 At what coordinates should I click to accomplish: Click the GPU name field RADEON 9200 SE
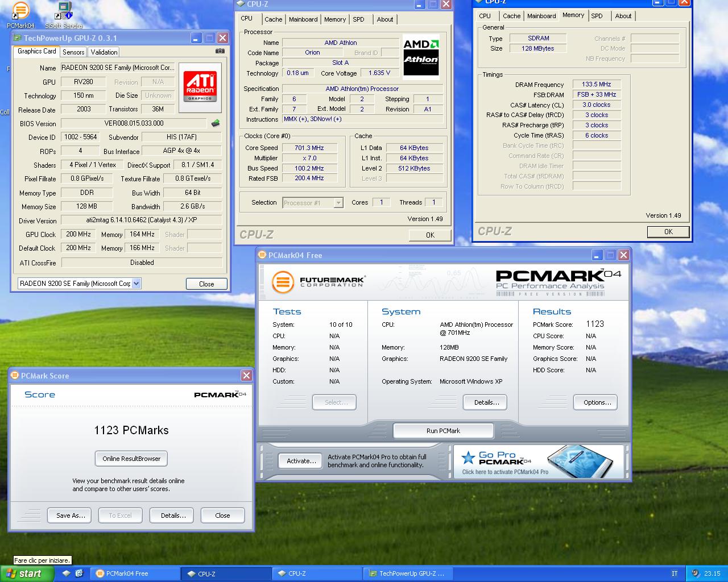[118, 68]
